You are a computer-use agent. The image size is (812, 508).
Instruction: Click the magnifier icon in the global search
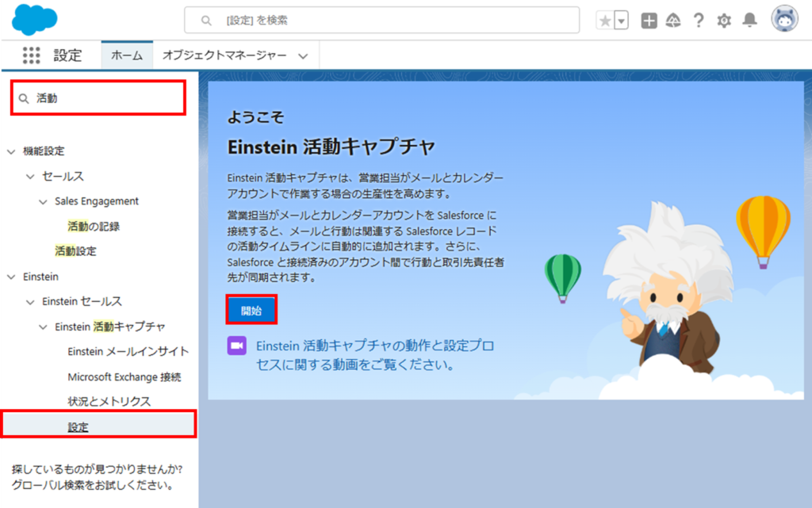click(x=206, y=21)
